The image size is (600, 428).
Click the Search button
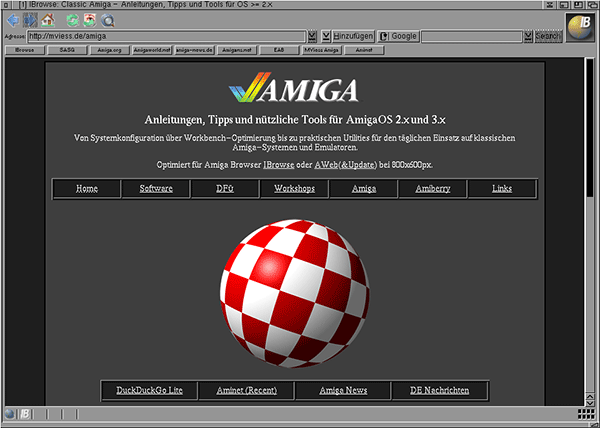click(548, 36)
